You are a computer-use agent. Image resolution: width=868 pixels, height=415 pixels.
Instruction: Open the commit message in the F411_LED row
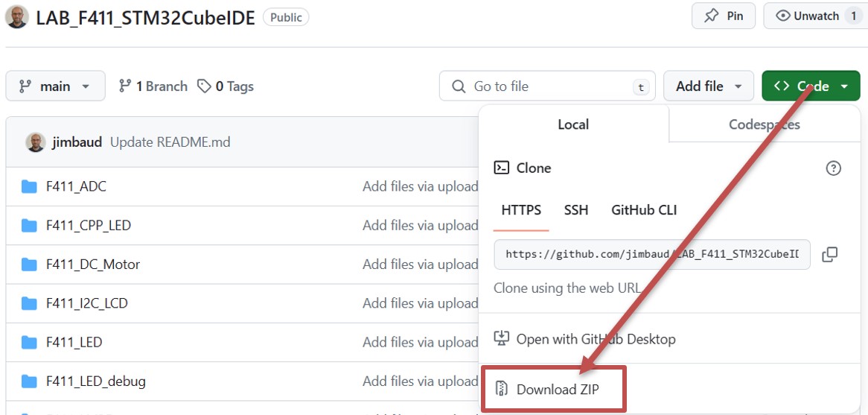click(x=420, y=343)
